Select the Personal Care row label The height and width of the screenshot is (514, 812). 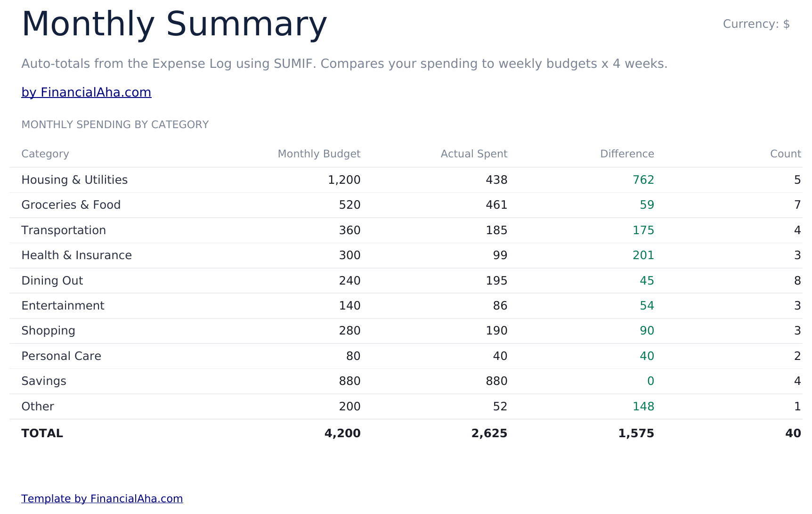coord(61,356)
